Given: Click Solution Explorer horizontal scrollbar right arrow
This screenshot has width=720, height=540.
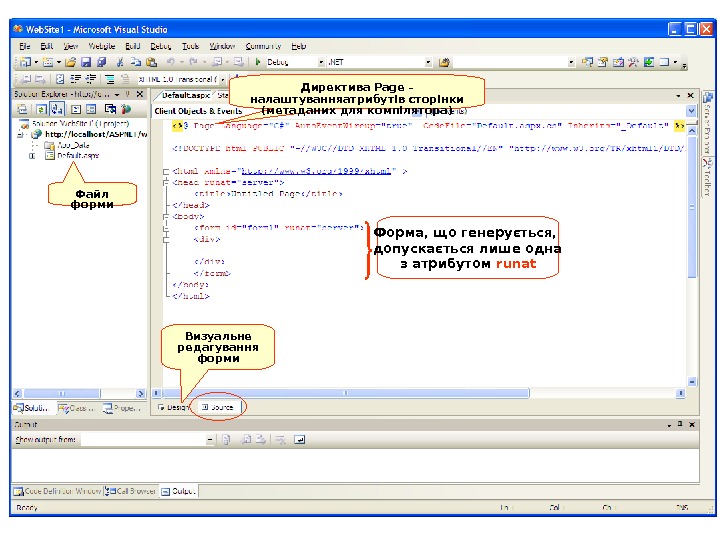Looking at the screenshot, I should click(141, 393).
